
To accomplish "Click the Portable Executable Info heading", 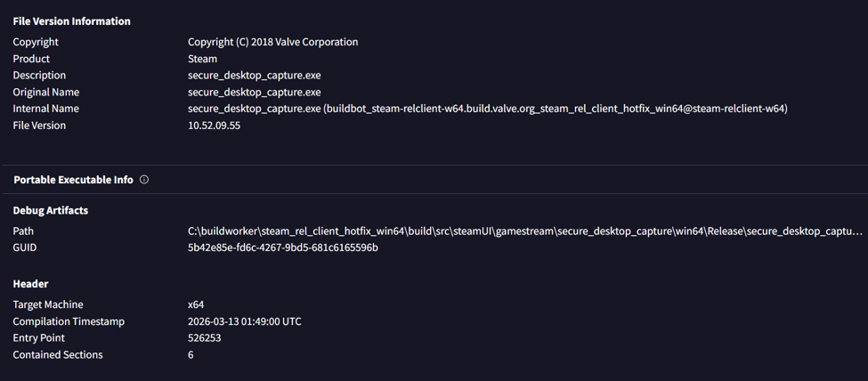I will [73, 180].
